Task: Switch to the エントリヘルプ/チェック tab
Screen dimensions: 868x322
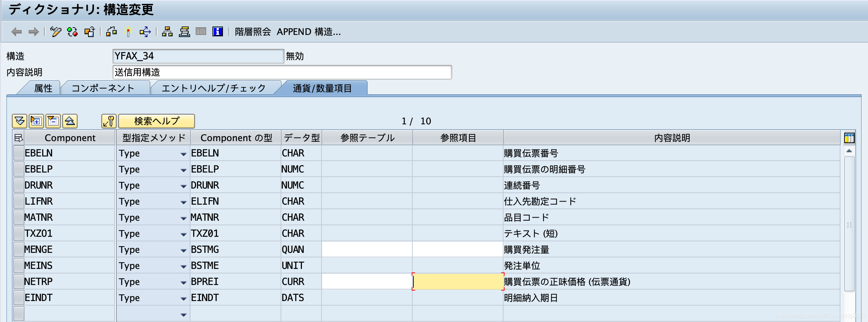Action: [x=214, y=88]
